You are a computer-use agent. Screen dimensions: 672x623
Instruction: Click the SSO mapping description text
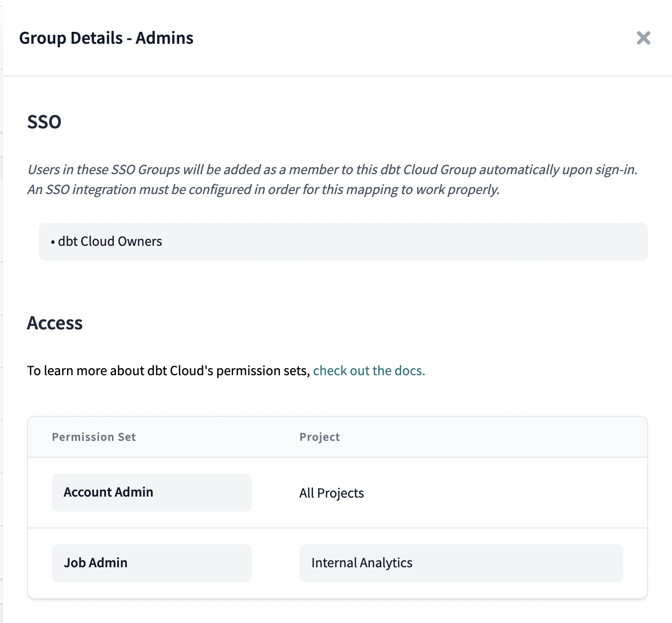(x=332, y=179)
